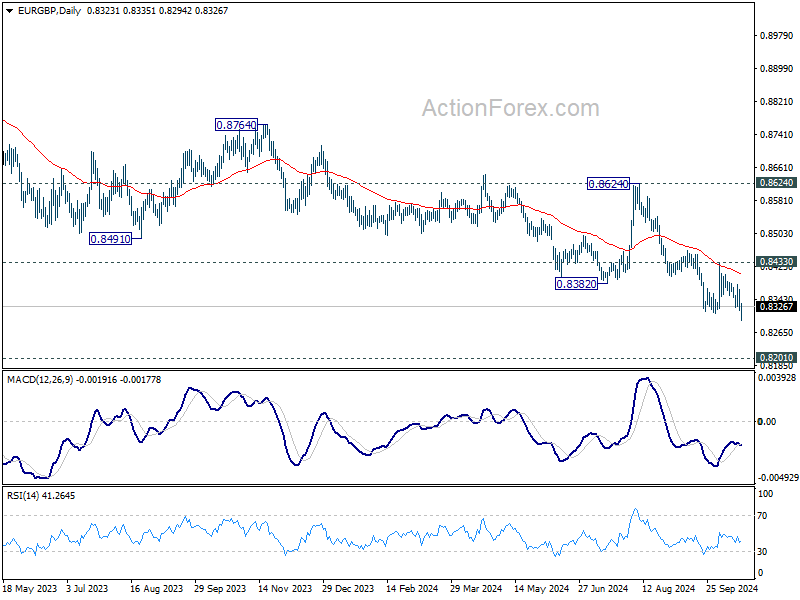Click the 0.88990 price axis value
This screenshot has height=600, width=800.
[x=777, y=68]
